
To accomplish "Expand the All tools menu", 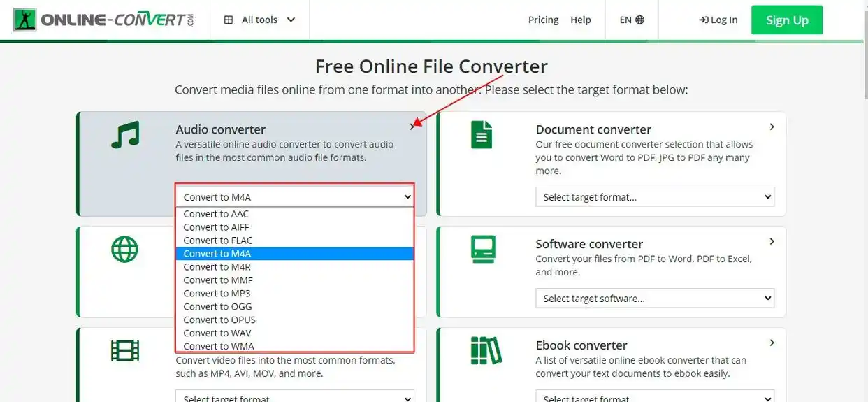I will 260,20.
